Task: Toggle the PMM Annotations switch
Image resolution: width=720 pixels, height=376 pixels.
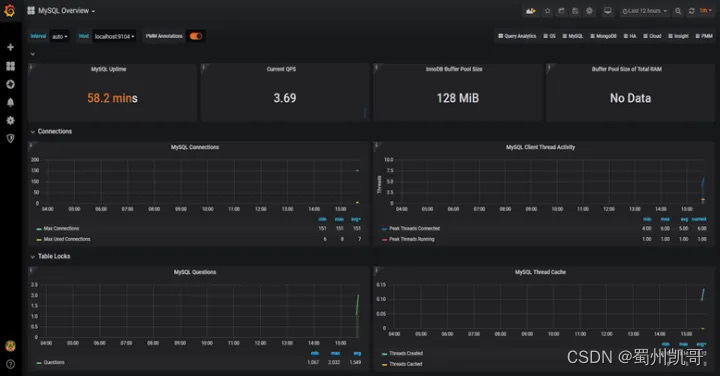Action: [196, 36]
